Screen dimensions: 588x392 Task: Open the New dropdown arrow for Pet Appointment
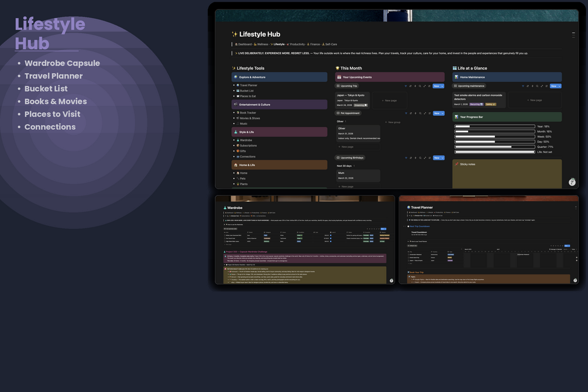(x=442, y=114)
